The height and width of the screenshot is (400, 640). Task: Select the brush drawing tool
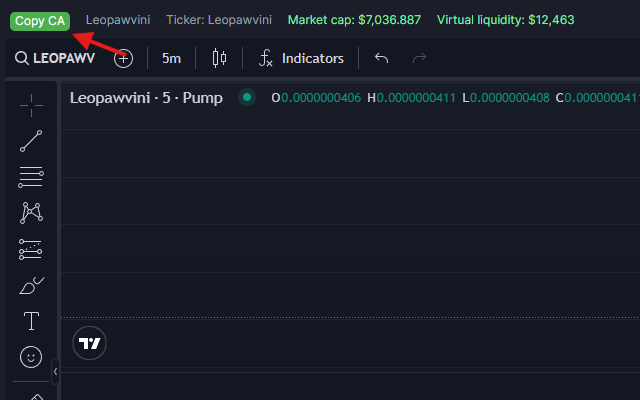tap(31, 285)
